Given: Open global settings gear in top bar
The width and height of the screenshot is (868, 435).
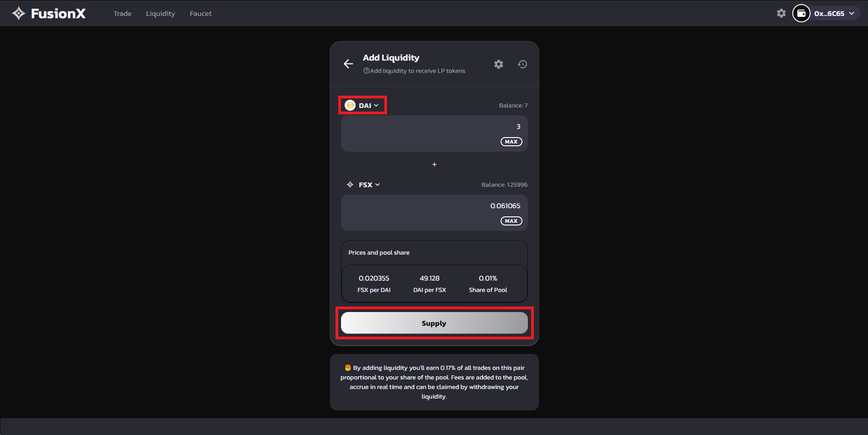Looking at the screenshot, I should [781, 14].
